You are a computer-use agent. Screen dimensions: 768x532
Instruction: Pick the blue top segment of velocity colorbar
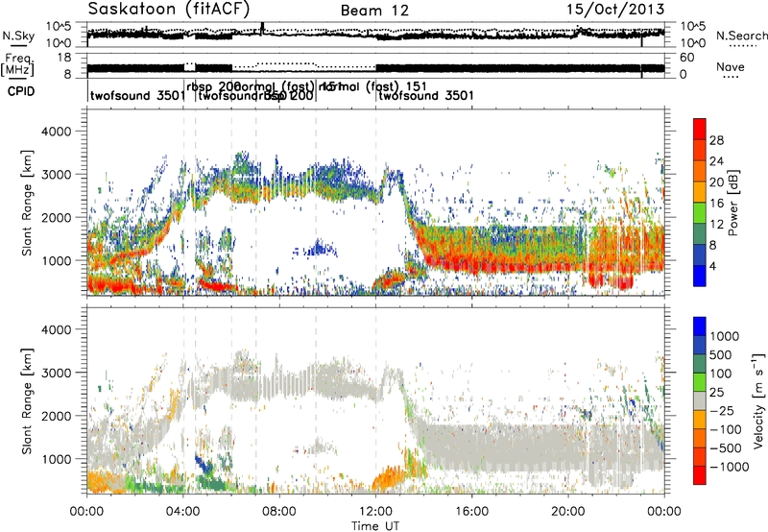[x=700, y=326]
